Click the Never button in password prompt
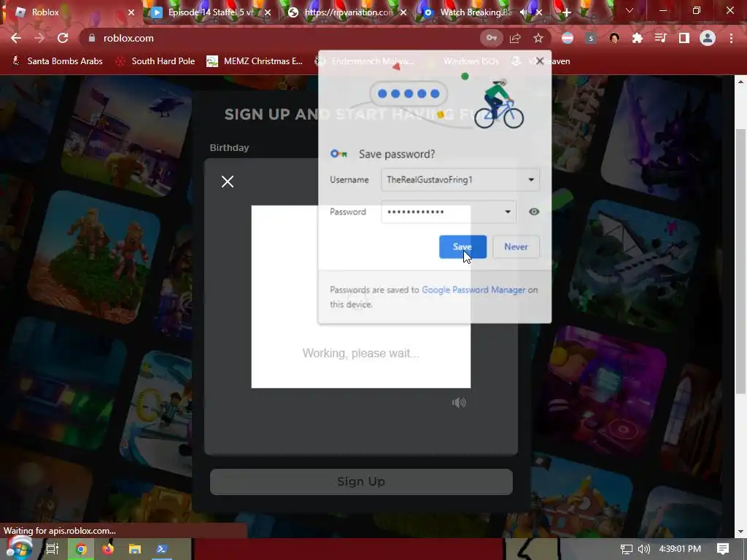The image size is (747, 560). tap(516, 246)
